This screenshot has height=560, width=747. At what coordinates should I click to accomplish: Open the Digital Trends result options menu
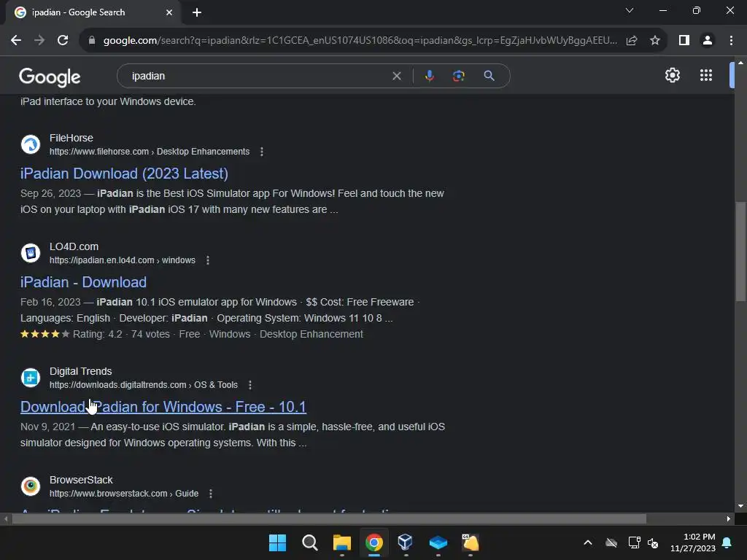tap(250, 385)
